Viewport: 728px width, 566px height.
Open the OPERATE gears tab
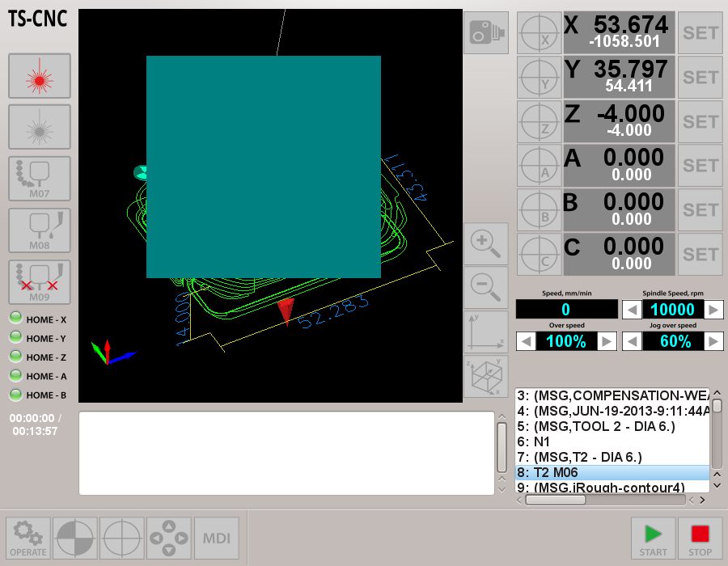[28, 539]
